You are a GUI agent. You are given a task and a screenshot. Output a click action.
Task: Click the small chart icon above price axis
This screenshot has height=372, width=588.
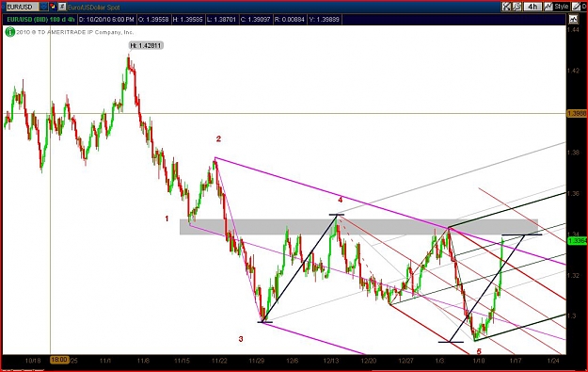[x=573, y=19]
